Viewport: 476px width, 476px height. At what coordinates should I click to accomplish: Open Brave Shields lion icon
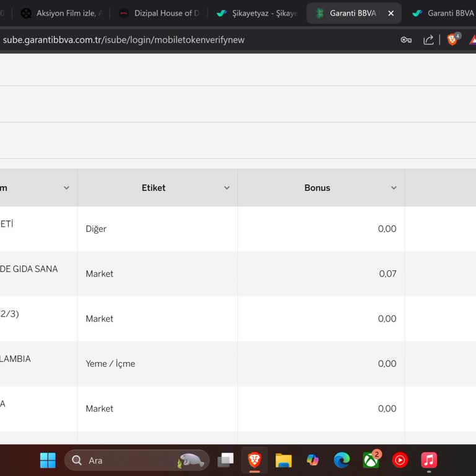tap(452, 40)
